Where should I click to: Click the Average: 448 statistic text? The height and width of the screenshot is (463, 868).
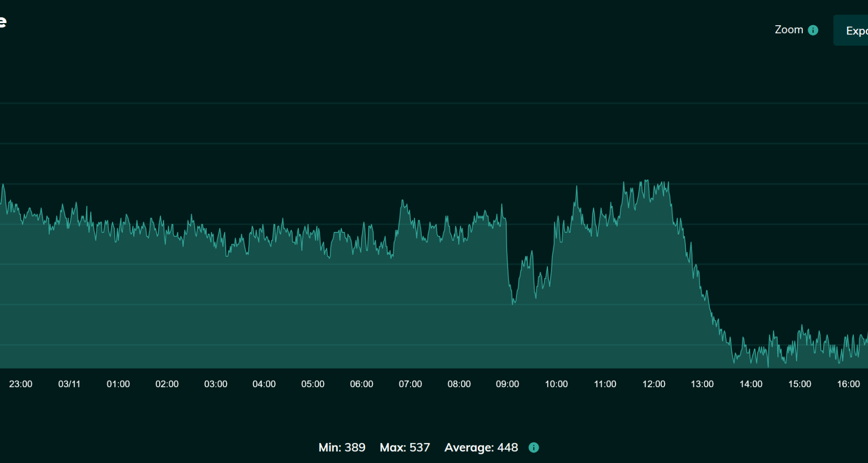[x=481, y=448]
